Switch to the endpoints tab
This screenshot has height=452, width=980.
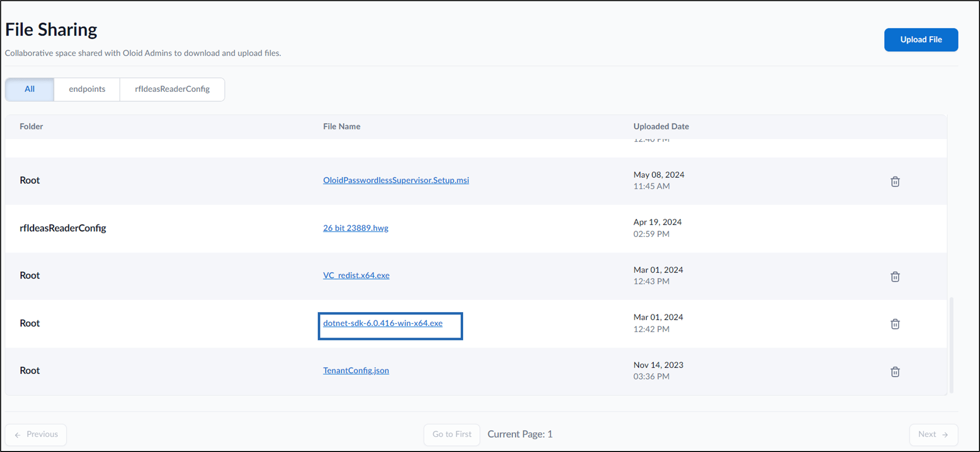[x=87, y=89]
